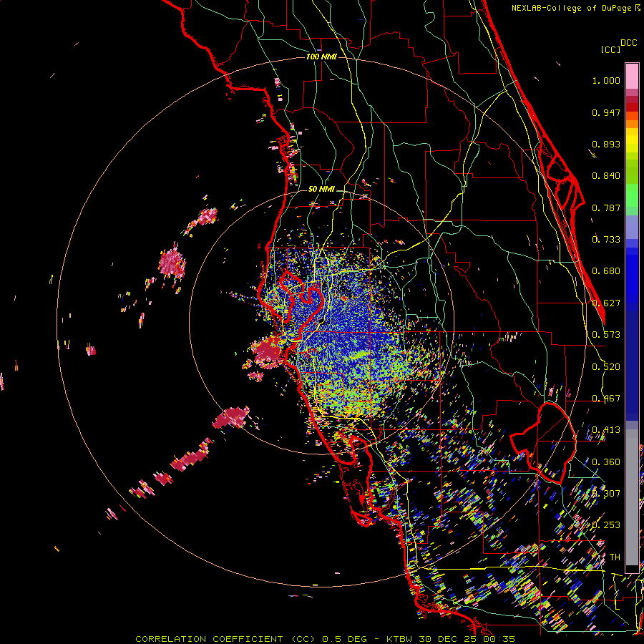Pick the light pink color bar segment

[632, 76]
